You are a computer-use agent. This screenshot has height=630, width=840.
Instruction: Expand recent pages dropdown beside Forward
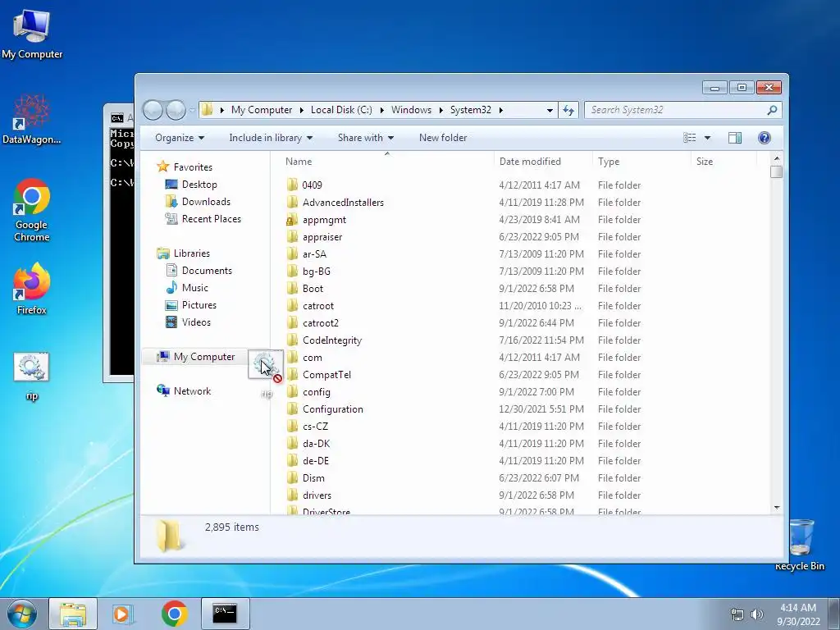point(191,111)
